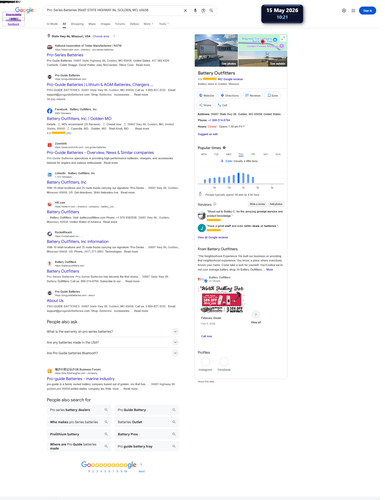Search 'Battery Pros' from People also search for

147,434
